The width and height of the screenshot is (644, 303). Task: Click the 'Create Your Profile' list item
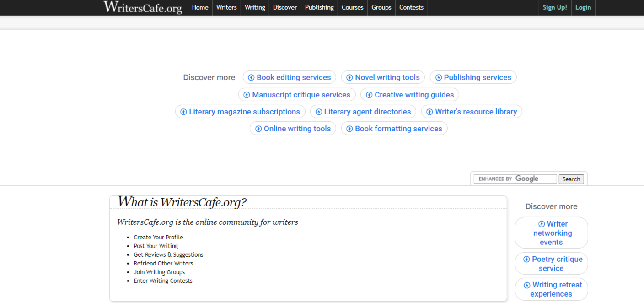click(158, 237)
